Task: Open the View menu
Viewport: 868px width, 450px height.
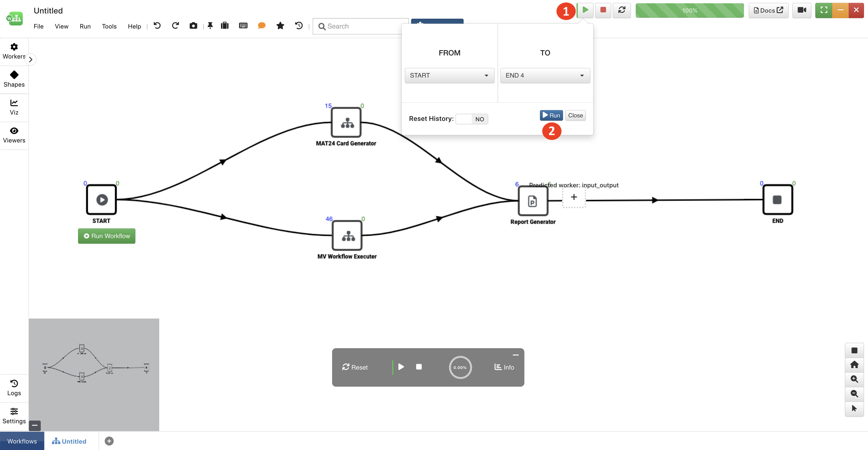Action: [x=61, y=26]
